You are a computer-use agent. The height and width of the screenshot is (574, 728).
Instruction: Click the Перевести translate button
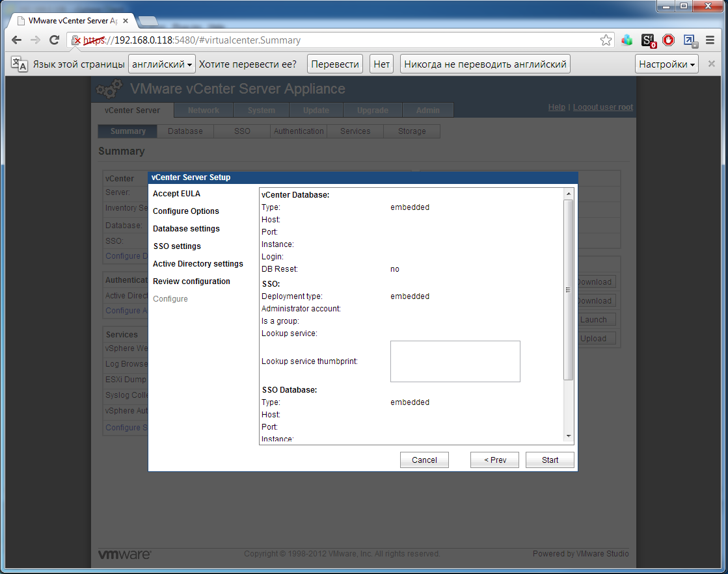335,64
